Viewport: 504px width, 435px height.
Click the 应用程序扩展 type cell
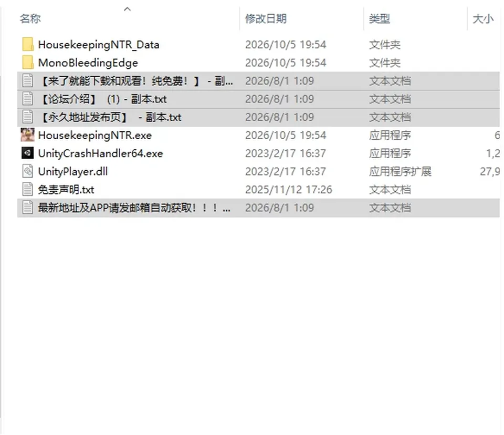400,171
